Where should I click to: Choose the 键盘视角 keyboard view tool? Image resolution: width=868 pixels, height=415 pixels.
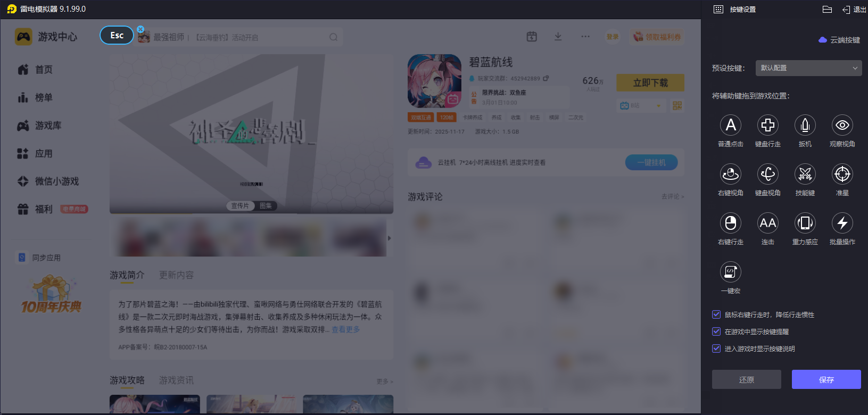[768, 174]
